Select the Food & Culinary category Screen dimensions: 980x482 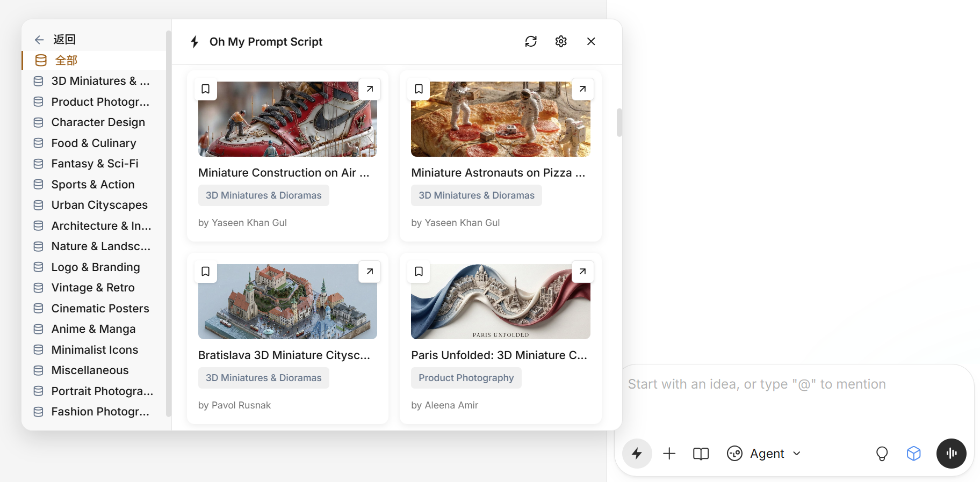(93, 143)
